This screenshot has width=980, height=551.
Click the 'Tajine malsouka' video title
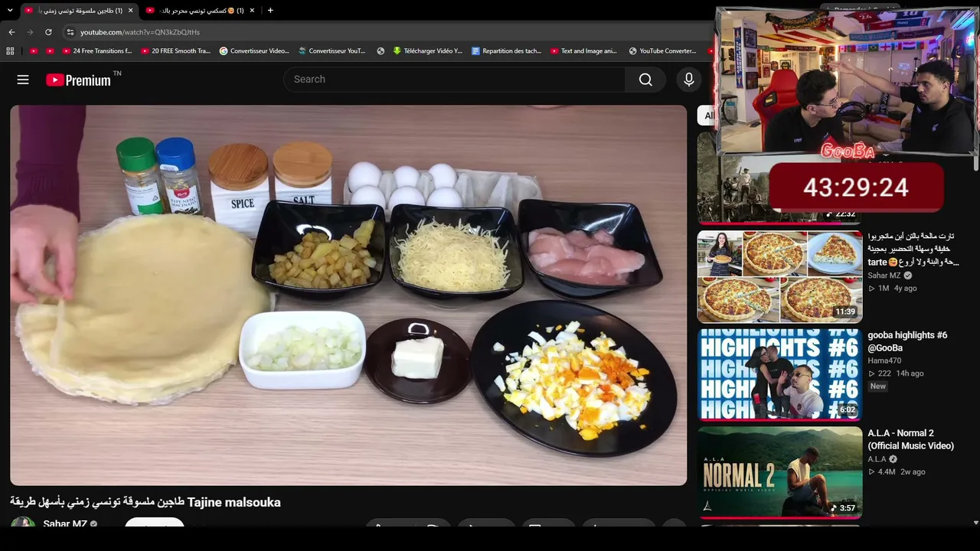tap(145, 502)
